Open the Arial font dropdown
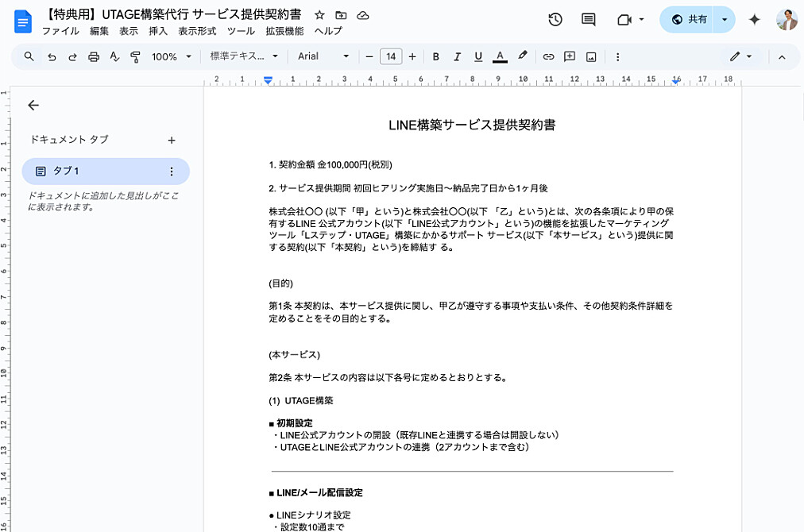 click(323, 56)
